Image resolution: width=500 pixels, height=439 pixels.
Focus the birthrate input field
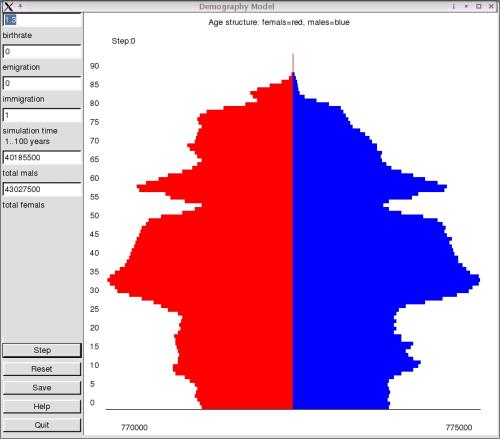[42, 20]
